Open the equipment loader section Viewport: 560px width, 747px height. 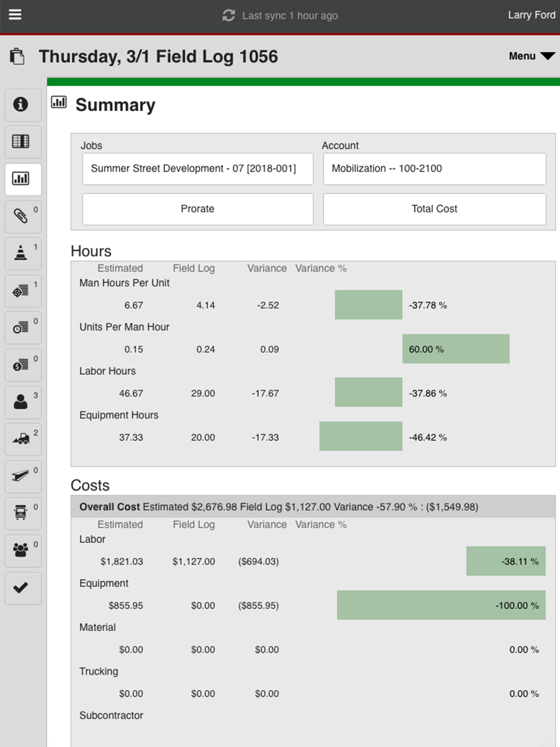pos(23,439)
